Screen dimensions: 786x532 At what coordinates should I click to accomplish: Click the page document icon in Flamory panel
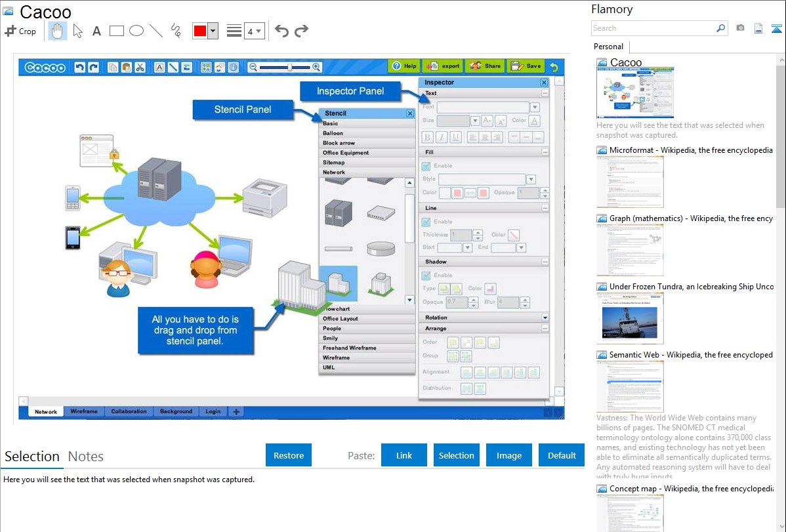pos(758,28)
